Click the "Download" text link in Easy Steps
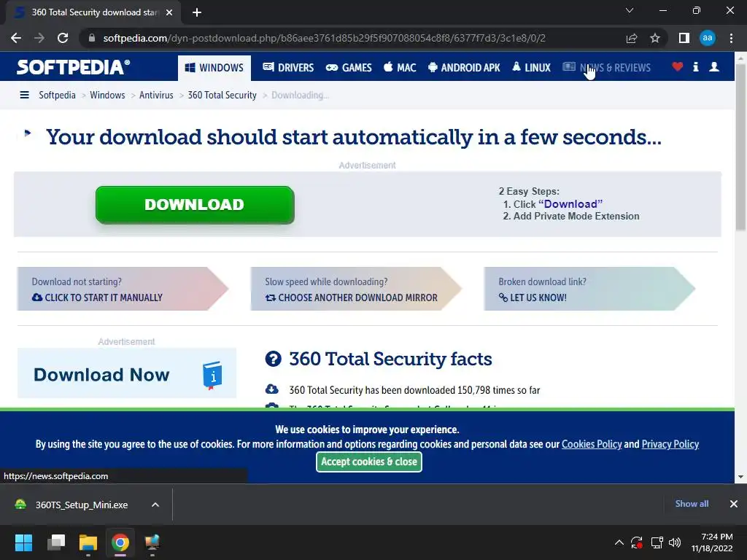The image size is (747, 560). pyautogui.click(x=570, y=204)
